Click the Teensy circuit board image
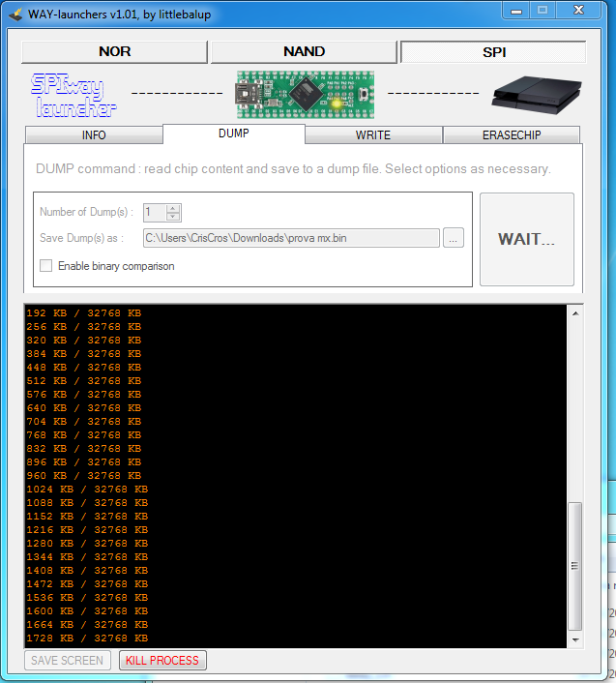The height and width of the screenshot is (683, 616). point(306,95)
